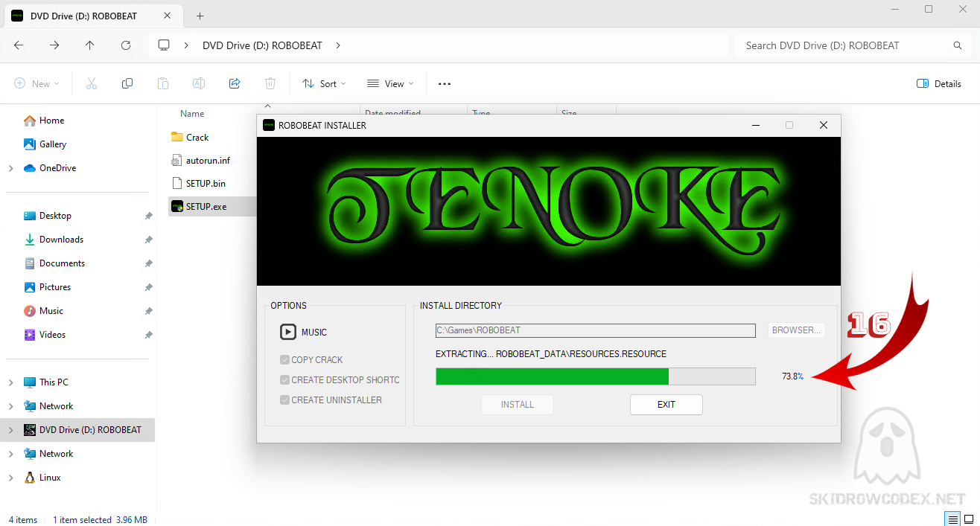
Task: Open the New dropdown in Explorer
Action: tap(37, 84)
